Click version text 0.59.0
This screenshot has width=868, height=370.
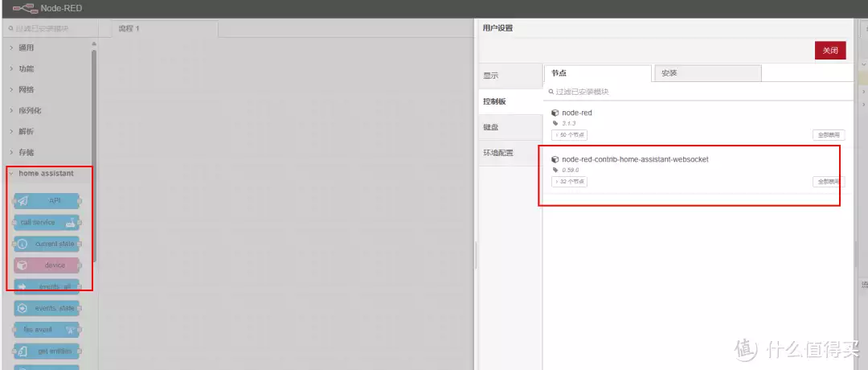pyautogui.click(x=570, y=170)
